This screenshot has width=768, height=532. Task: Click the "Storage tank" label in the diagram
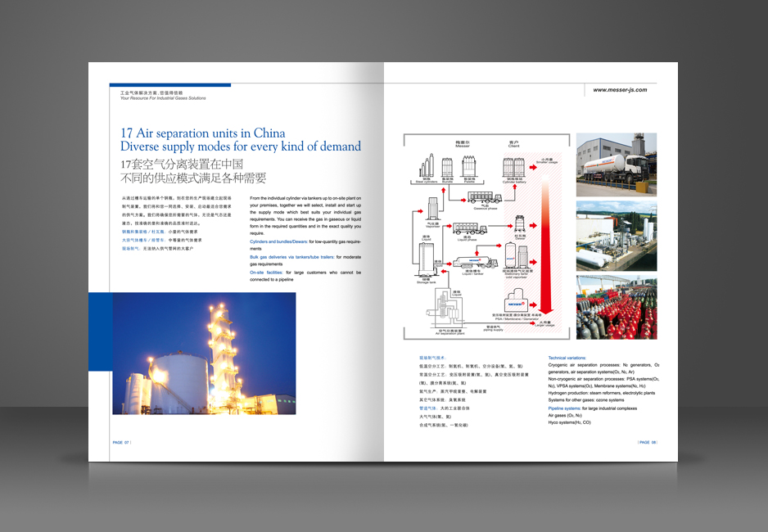(x=426, y=282)
